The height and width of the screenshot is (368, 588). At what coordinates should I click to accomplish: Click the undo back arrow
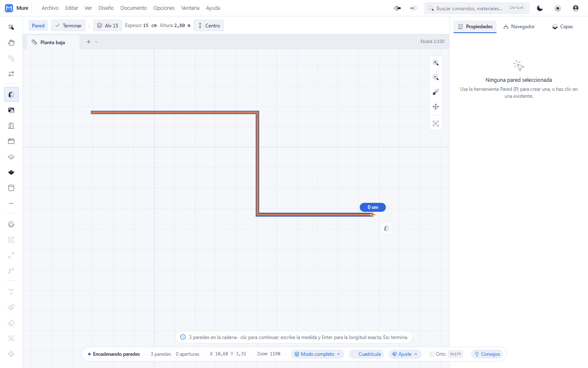pyautogui.click(x=397, y=8)
